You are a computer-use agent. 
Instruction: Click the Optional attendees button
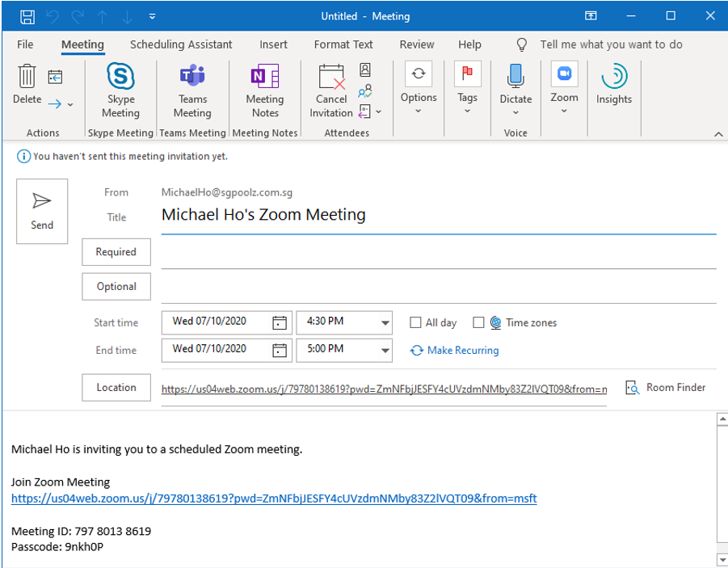click(116, 286)
